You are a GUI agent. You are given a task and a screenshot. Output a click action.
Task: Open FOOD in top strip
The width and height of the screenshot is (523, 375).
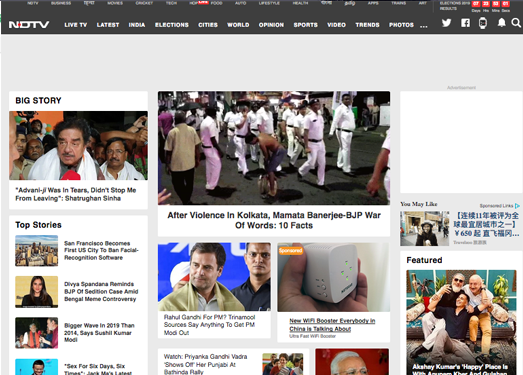pos(216,3)
